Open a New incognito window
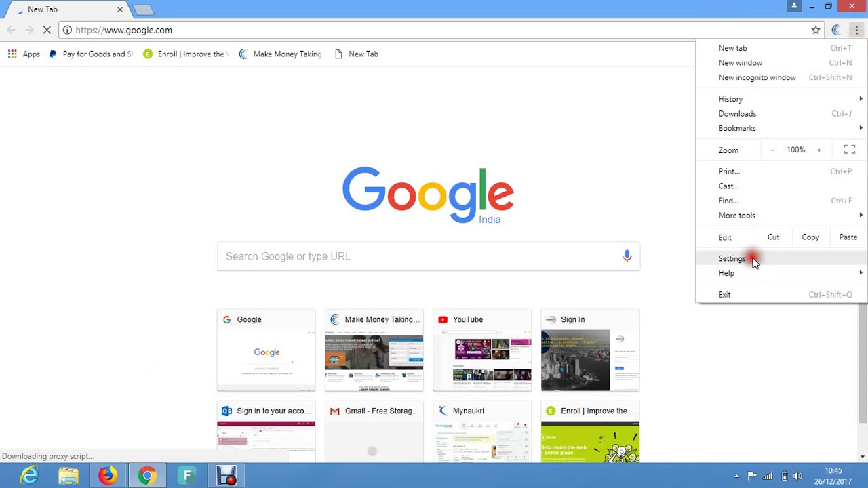The height and width of the screenshot is (488, 868). point(782,77)
